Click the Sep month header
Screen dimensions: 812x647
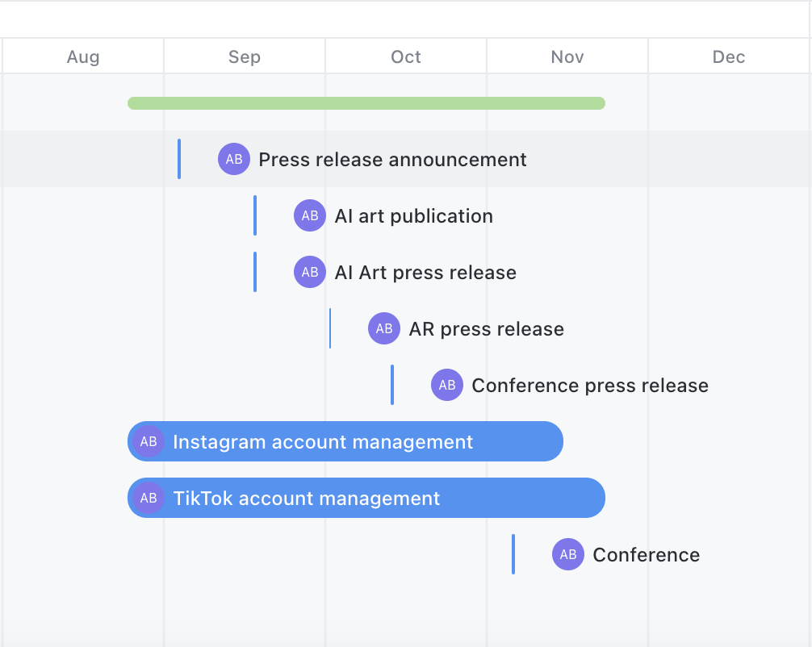click(x=245, y=56)
